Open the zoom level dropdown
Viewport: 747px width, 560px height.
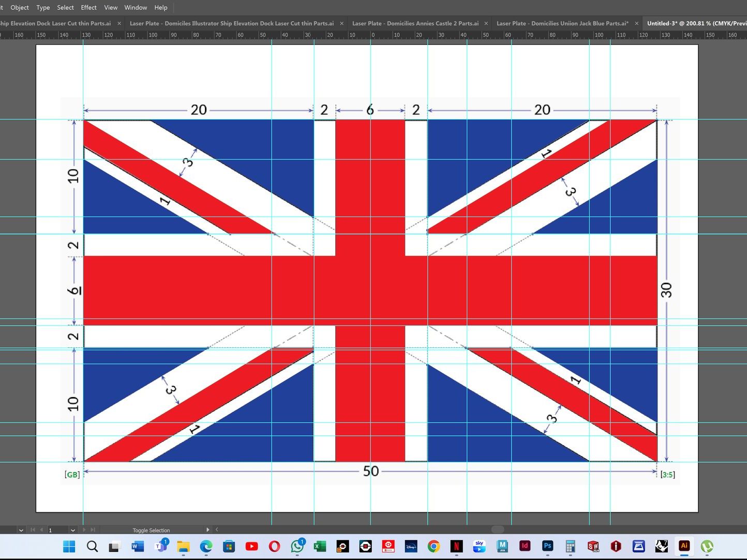[x=21, y=530]
